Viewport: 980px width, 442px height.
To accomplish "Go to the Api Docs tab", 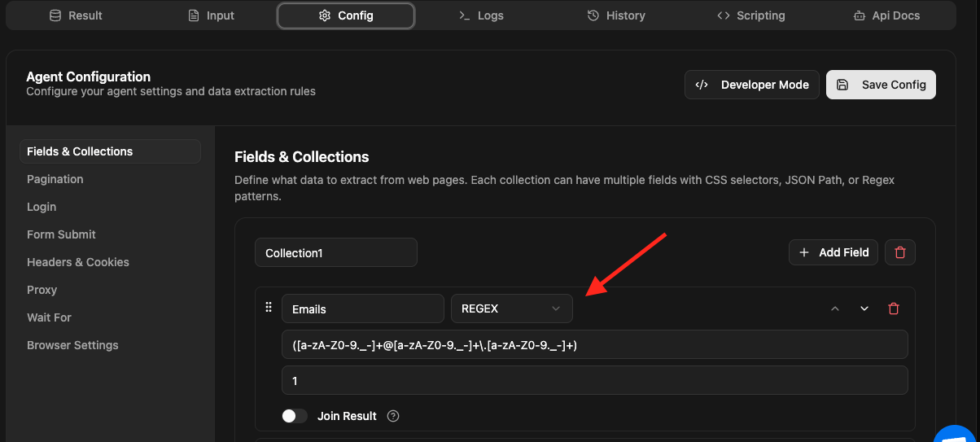I will [x=886, y=15].
